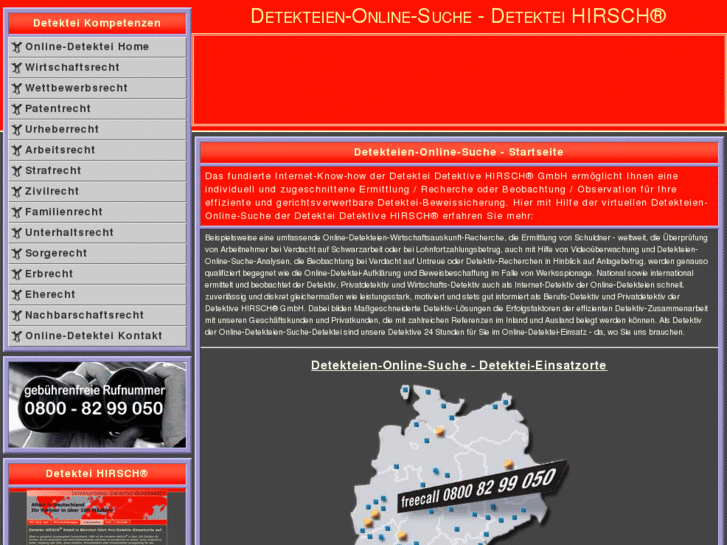Click the icon beside Strafrecht
Image resolution: width=727 pixels, height=545 pixels.
point(17,171)
